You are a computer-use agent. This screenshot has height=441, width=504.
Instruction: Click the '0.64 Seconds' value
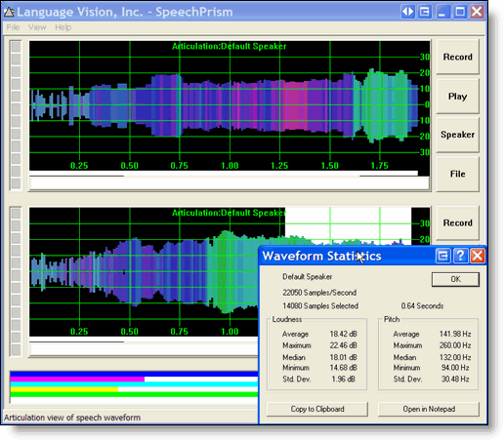tap(422, 306)
